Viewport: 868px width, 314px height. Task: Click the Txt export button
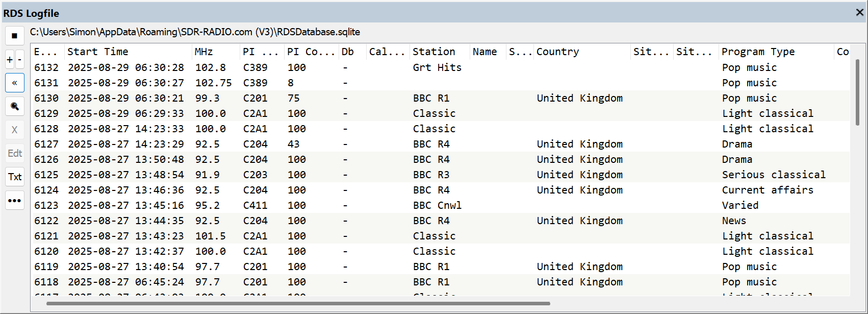pyautogui.click(x=15, y=177)
